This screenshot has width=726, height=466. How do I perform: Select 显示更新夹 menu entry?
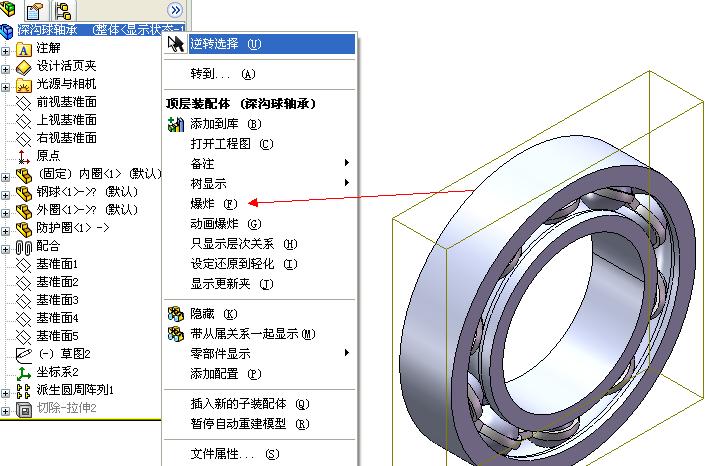click(x=260, y=283)
